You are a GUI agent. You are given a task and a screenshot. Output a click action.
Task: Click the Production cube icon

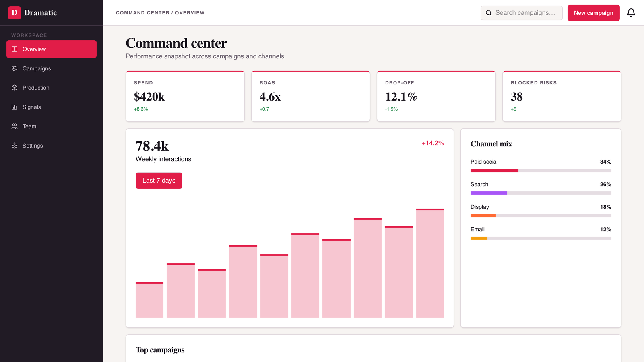pos(14,88)
